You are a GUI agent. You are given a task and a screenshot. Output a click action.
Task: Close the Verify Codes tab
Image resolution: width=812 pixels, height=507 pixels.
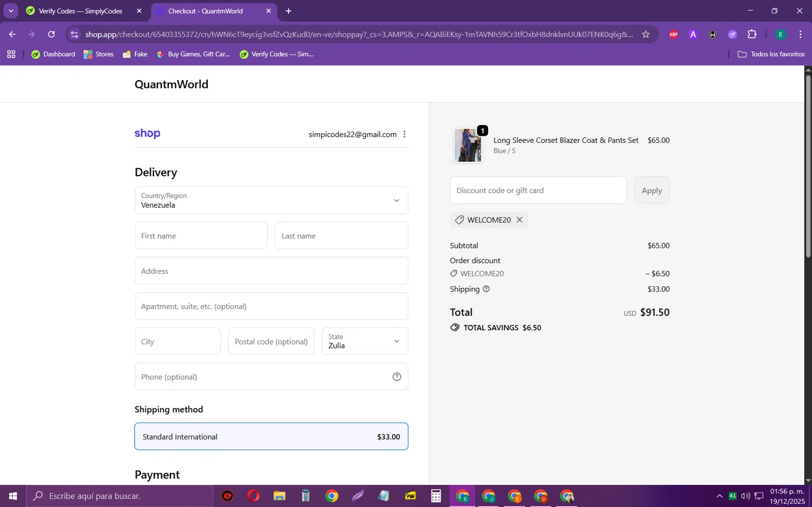pyautogui.click(x=139, y=11)
